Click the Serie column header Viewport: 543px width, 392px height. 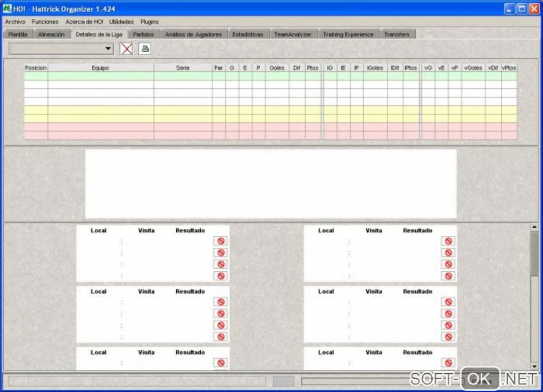click(183, 68)
